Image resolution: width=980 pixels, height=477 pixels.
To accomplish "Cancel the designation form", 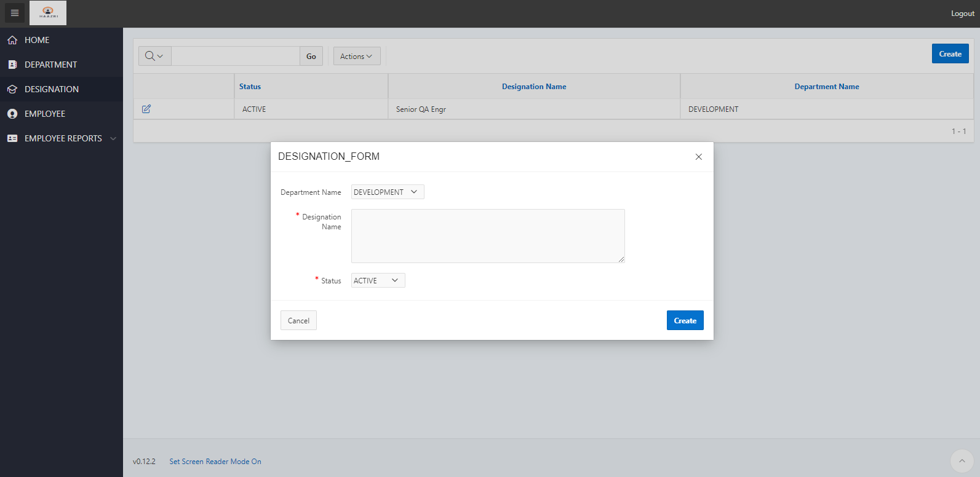I will coord(298,320).
